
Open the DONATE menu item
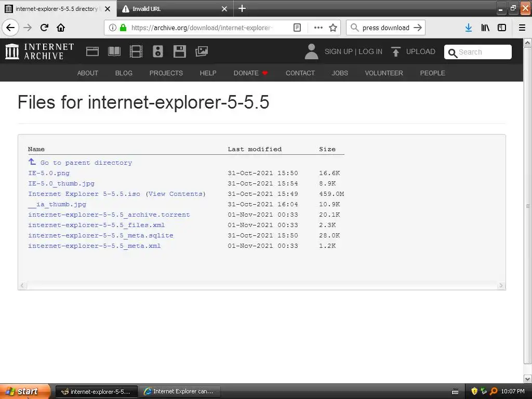pyautogui.click(x=251, y=73)
